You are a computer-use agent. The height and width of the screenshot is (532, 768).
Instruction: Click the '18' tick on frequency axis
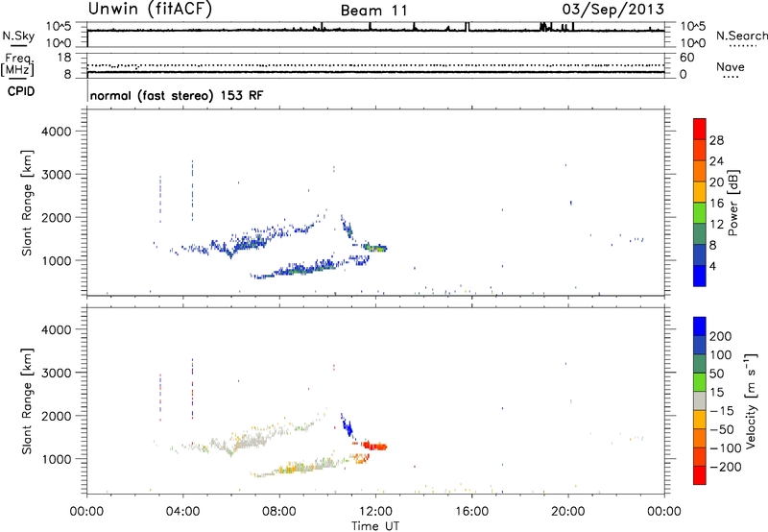[64, 58]
